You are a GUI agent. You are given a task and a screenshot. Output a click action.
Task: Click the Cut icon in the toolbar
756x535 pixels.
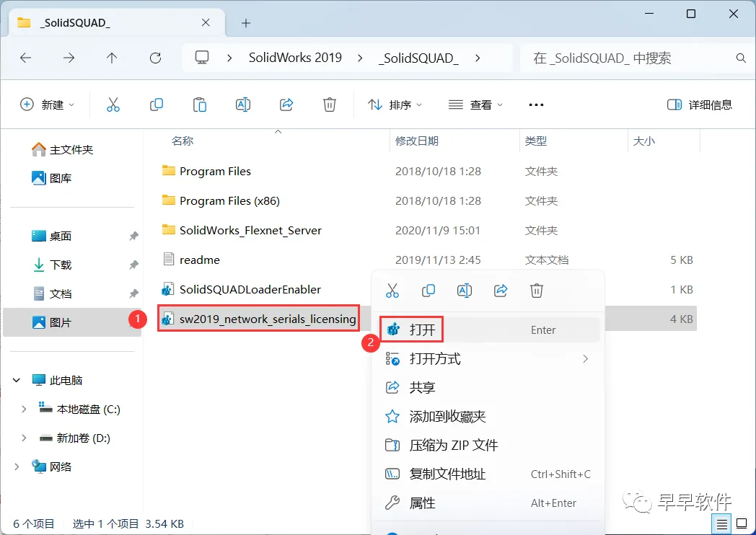[113, 105]
